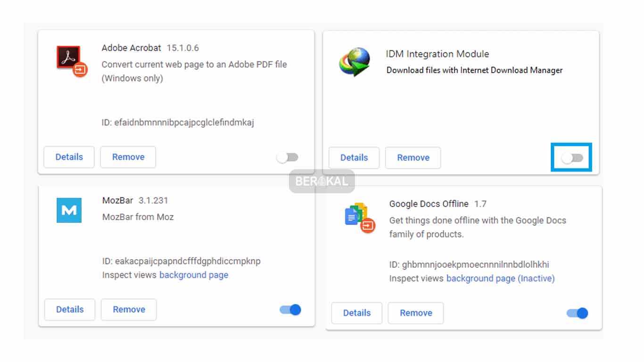Click the MozBar blue M icon
This screenshot has height=362, width=644.
[x=69, y=210]
